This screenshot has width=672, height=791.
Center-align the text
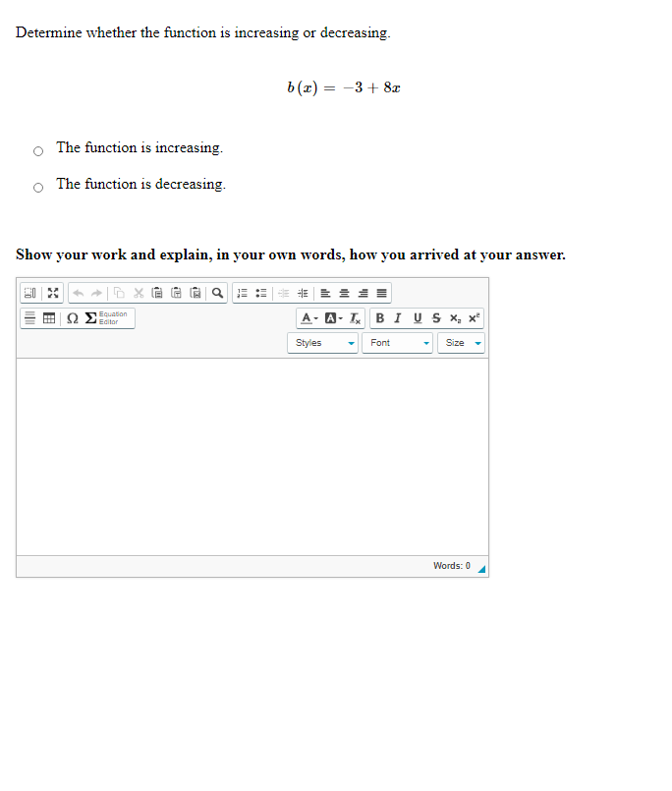pos(344,293)
